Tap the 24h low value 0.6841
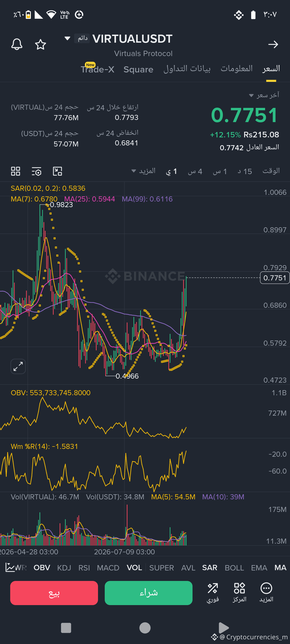Screen dimensions: 290x644 (x=126, y=143)
